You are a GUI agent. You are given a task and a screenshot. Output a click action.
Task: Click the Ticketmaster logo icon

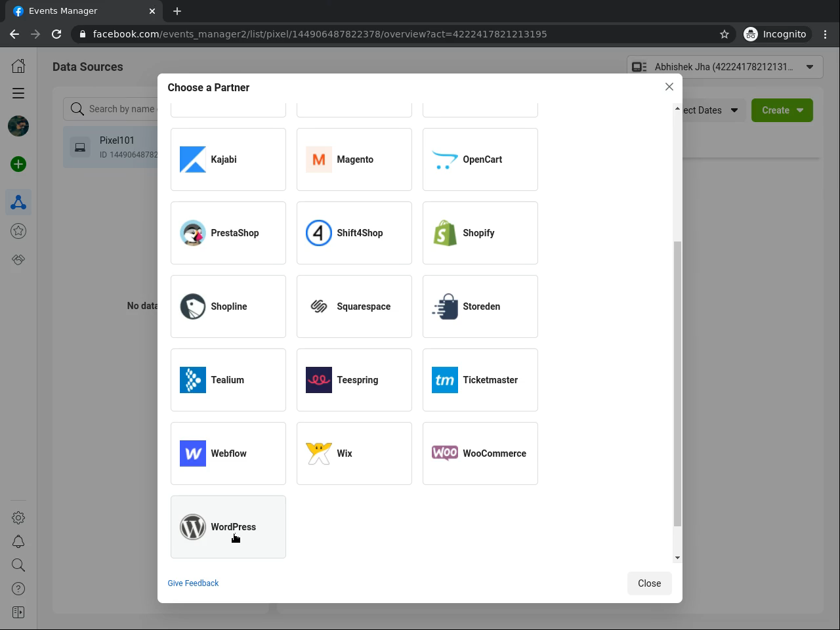pyautogui.click(x=445, y=380)
